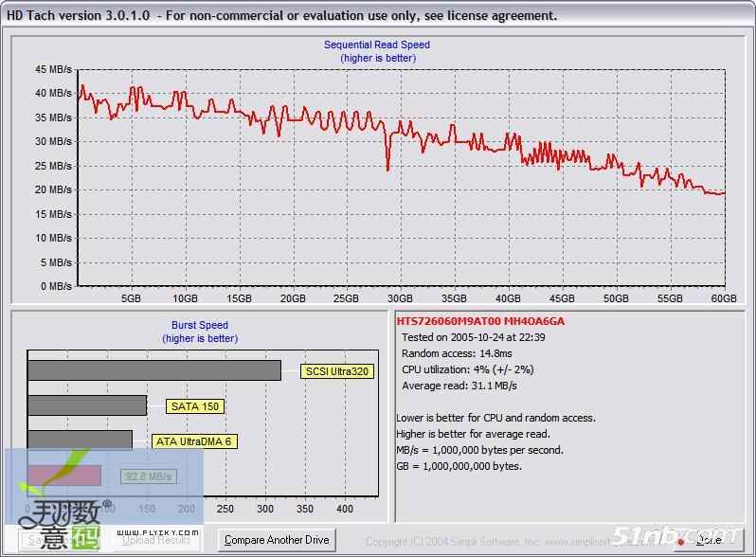Screen dimensions: 756x557
Task: Click the 400 label on burst axis
Action: point(344,509)
